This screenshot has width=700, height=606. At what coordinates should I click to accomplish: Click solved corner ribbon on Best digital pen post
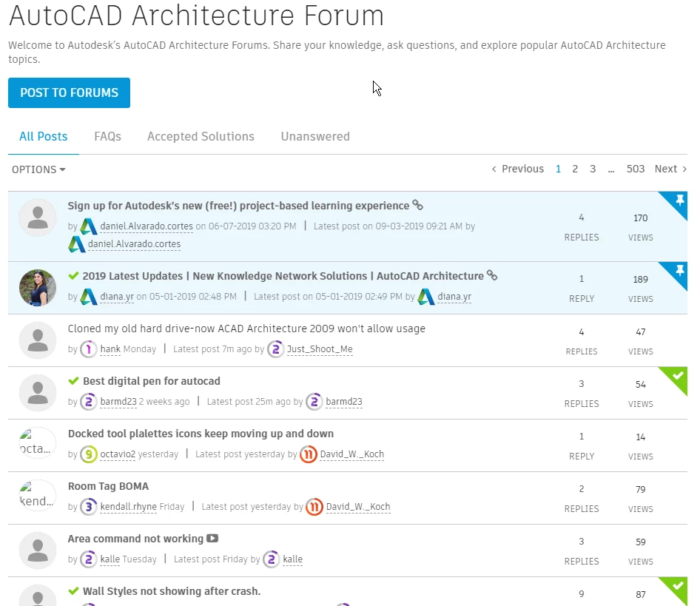tap(677, 377)
